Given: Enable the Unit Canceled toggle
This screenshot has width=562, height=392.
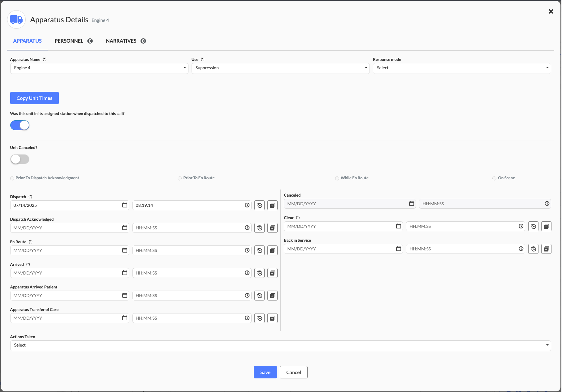Looking at the screenshot, I should (20, 159).
